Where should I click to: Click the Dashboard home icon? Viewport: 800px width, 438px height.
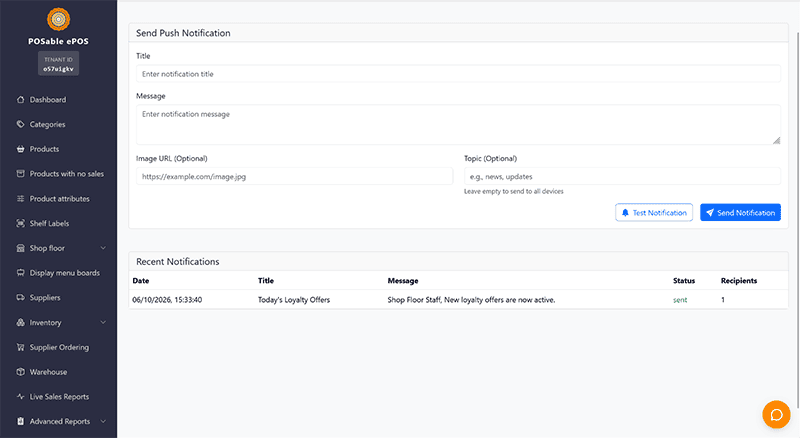point(20,100)
